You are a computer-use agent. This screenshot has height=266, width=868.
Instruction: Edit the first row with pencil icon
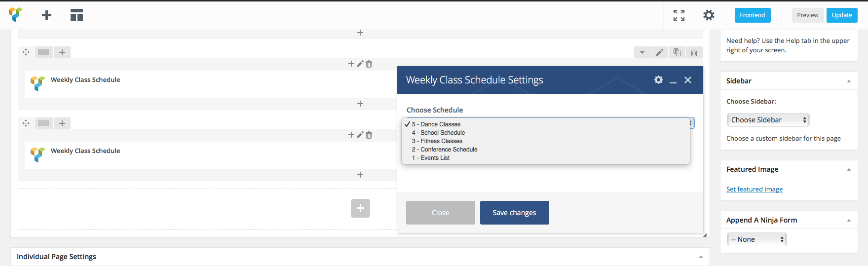click(x=660, y=52)
